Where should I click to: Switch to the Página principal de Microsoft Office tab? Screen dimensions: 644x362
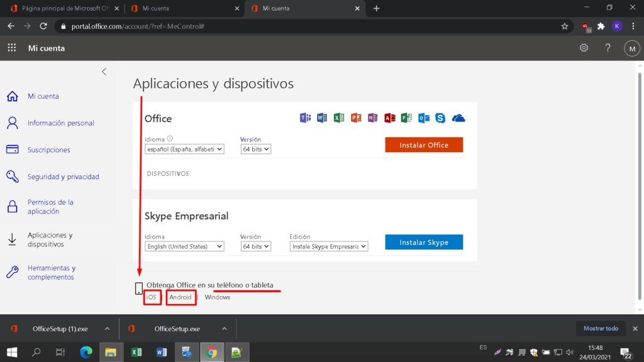pos(62,9)
